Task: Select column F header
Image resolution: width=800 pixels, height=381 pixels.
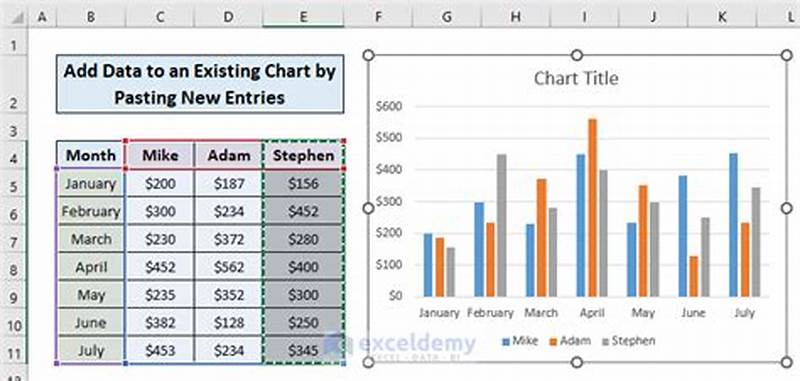Action: (378, 17)
